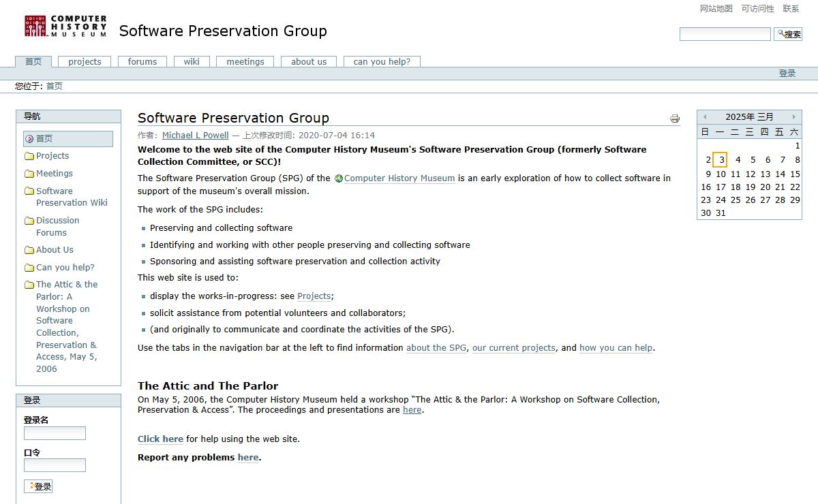Select About Us text in the navigation
Viewport: 818px width, 504px height.
coord(55,250)
